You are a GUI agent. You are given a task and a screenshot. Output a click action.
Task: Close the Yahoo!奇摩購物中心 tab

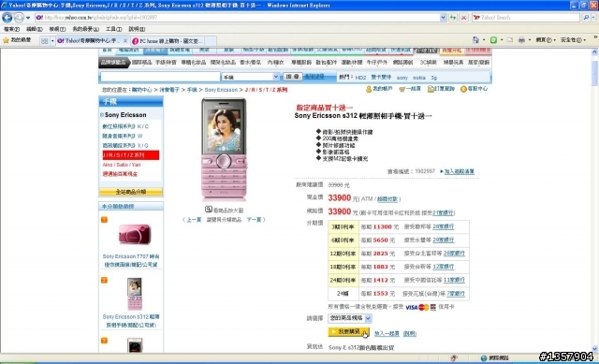124,40
